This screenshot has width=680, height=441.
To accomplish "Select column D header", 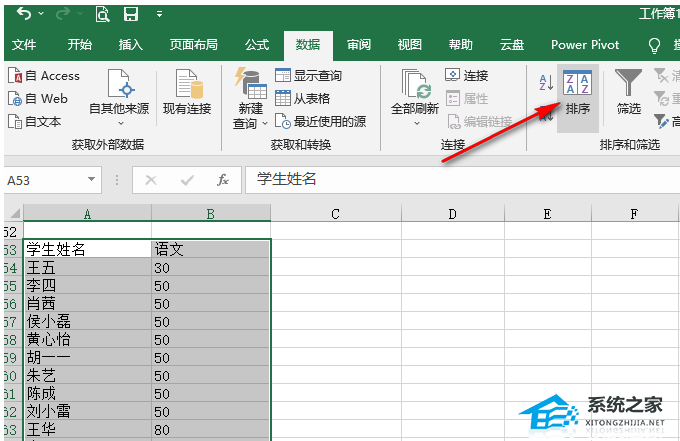I will 452,214.
